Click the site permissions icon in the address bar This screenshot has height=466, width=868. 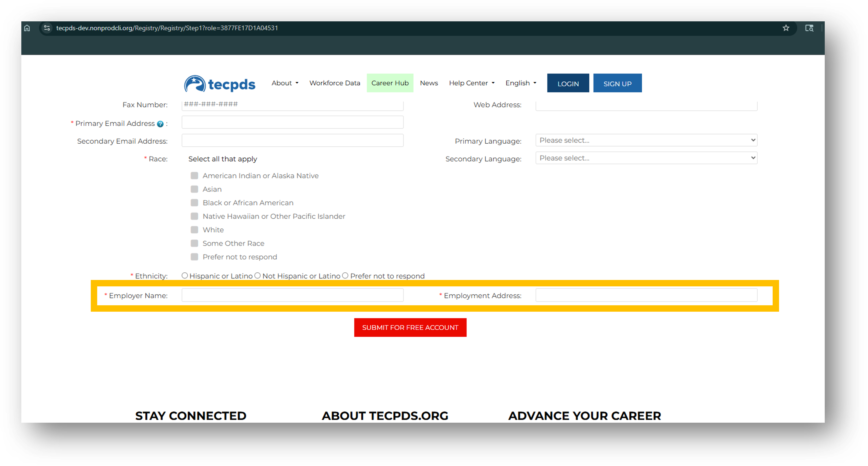[47, 28]
